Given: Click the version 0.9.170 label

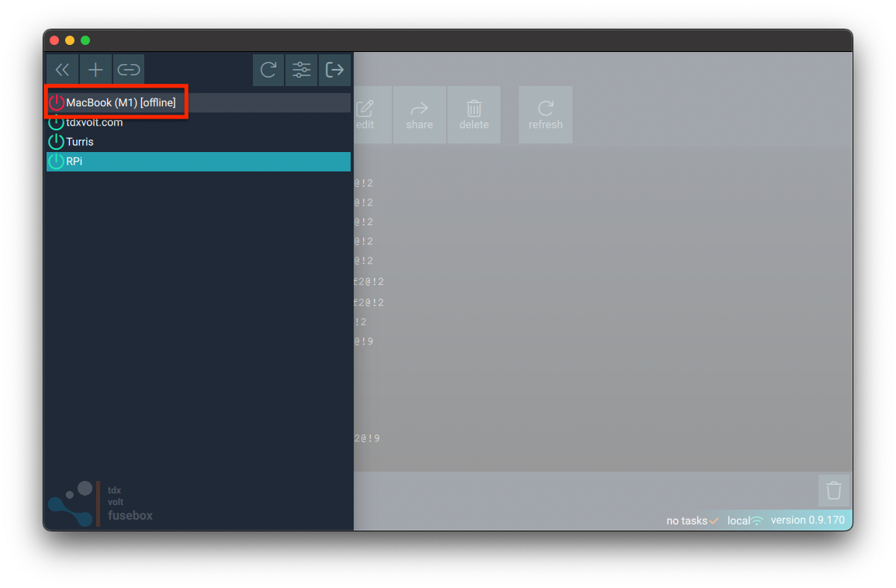Looking at the screenshot, I should coord(808,520).
